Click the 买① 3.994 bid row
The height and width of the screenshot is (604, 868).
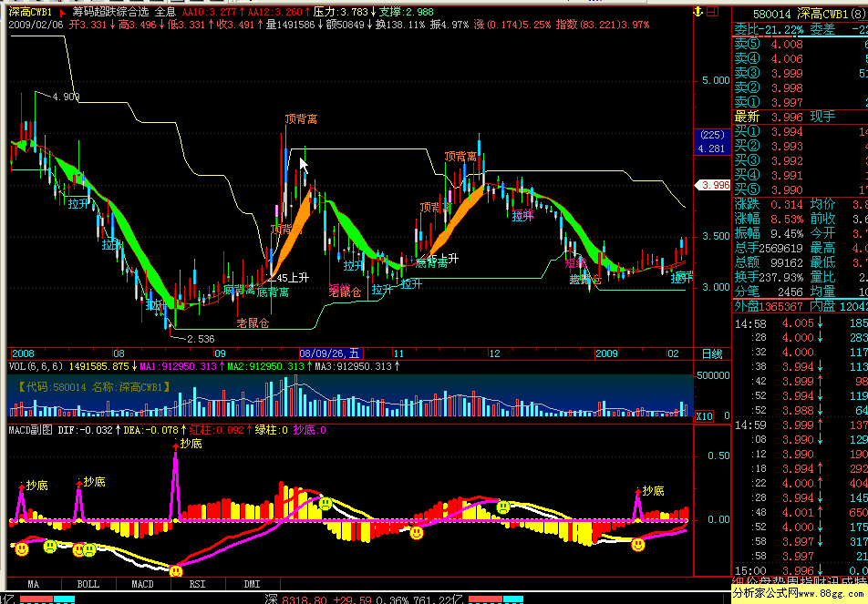click(x=801, y=131)
